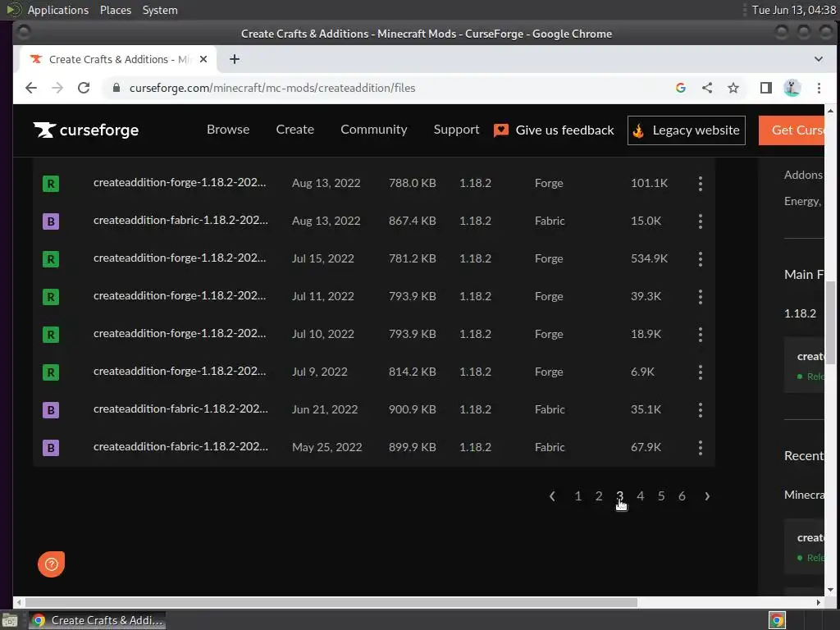Share this page via share icon
This screenshot has width=840, height=630.
pyautogui.click(x=707, y=88)
